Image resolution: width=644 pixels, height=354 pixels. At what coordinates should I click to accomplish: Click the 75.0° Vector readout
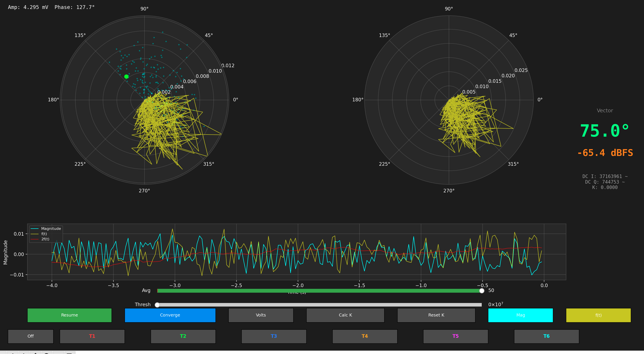point(604,131)
